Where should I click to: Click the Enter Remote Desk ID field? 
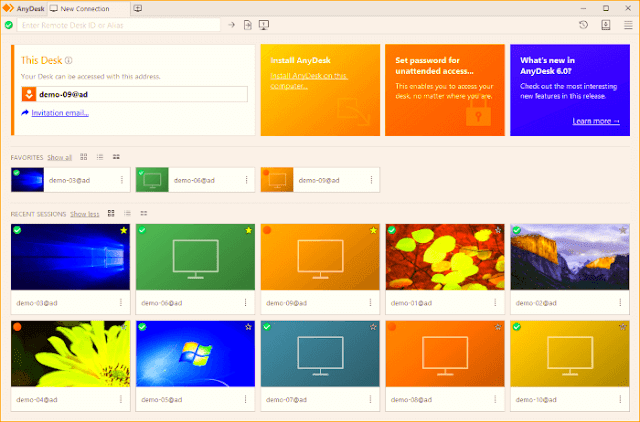click(118, 25)
